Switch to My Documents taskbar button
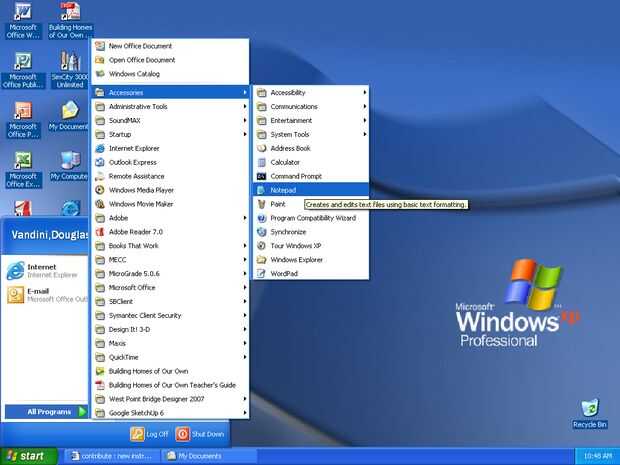 pos(210,456)
